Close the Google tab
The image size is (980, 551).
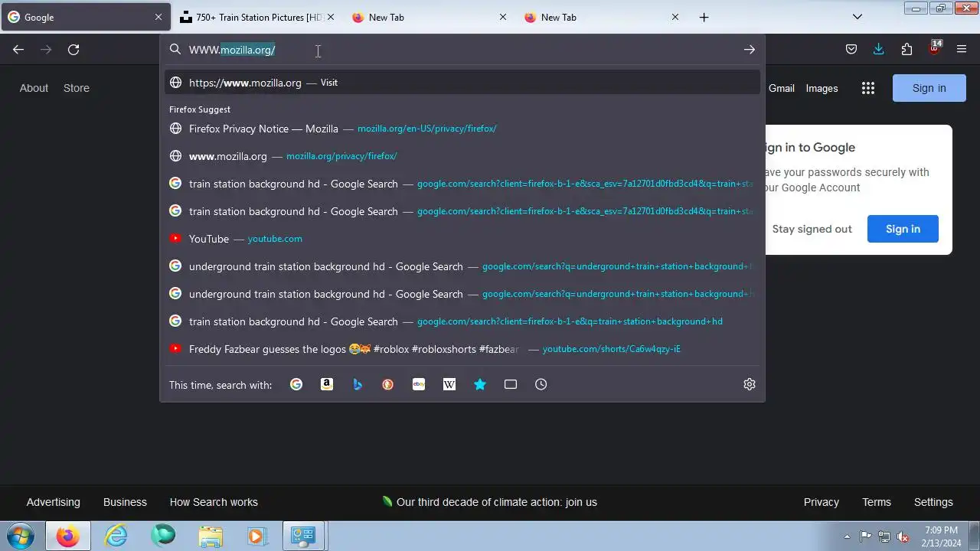[158, 17]
